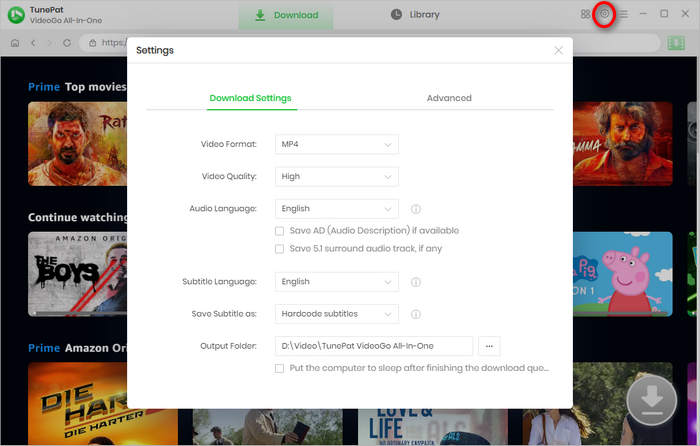Enable Save AD (Audio Description) checkbox
Viewport: 700px width, 446px height.
[279, 231]
